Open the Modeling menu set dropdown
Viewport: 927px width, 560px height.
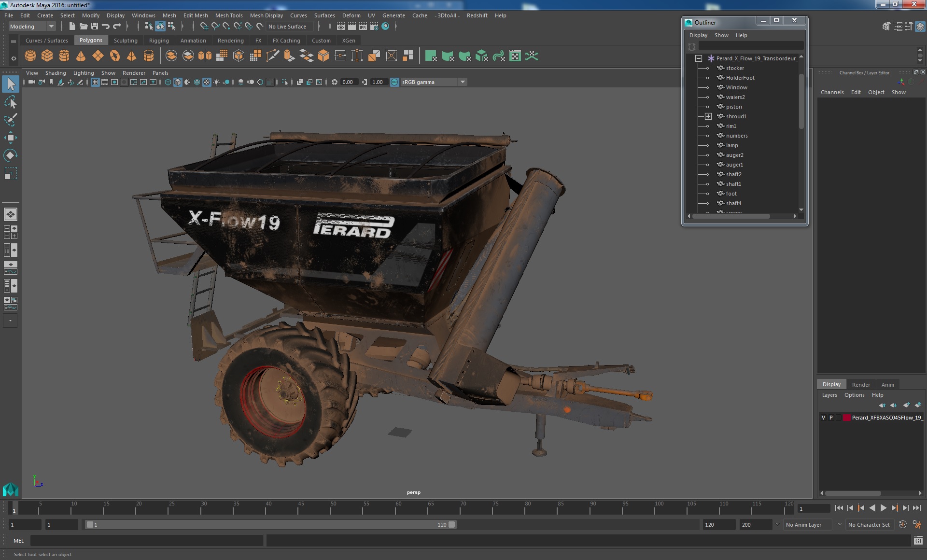(31, 27)
